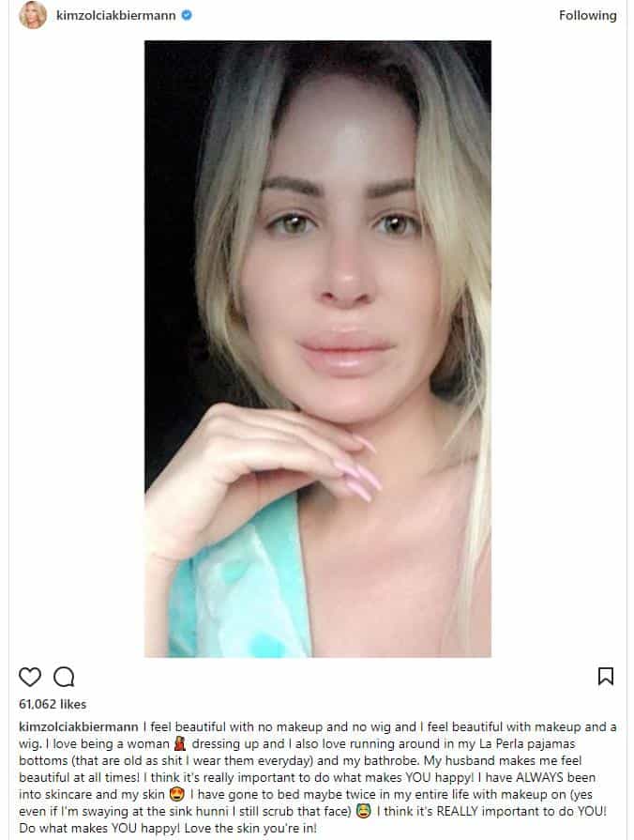Toggle the Following button
This screenshot has height=840, width=634.
pos(587,16)
